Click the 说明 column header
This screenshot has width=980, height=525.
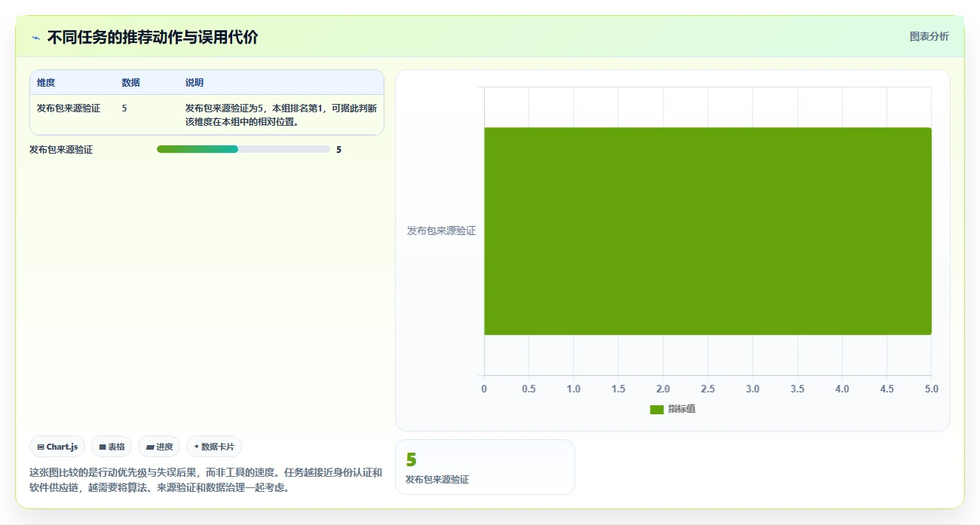pos(194,83)
